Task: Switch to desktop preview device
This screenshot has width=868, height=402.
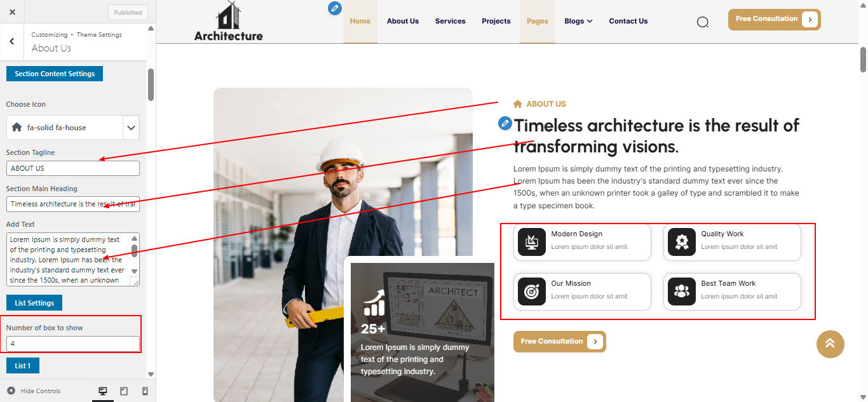Action: (103, 391)
